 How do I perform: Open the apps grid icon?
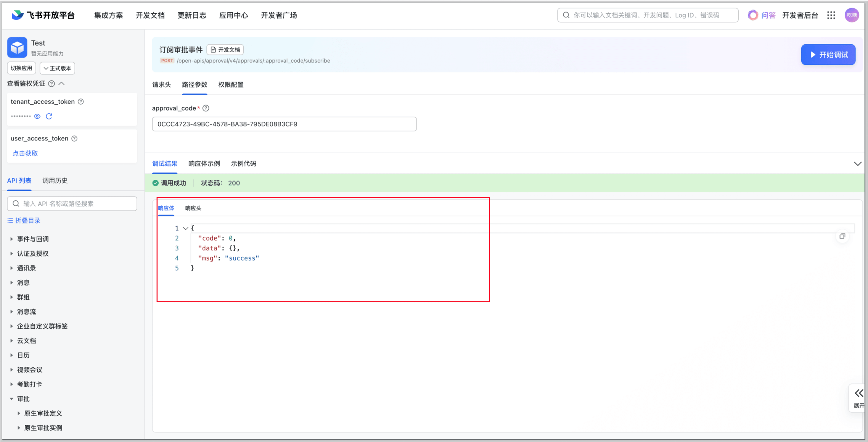(x=831, y=15)
